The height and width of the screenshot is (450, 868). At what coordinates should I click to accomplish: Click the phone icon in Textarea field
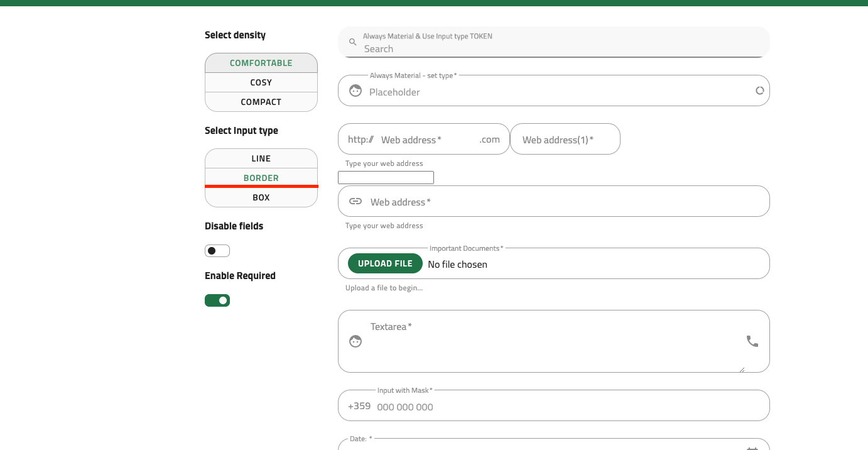[x=752, y=341]
